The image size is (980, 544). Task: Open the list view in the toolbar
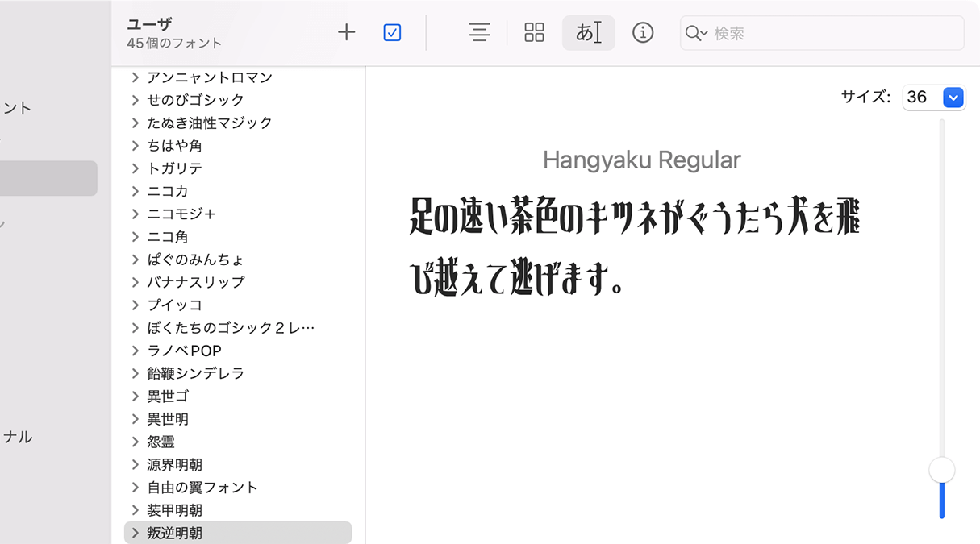click(479, 32)
